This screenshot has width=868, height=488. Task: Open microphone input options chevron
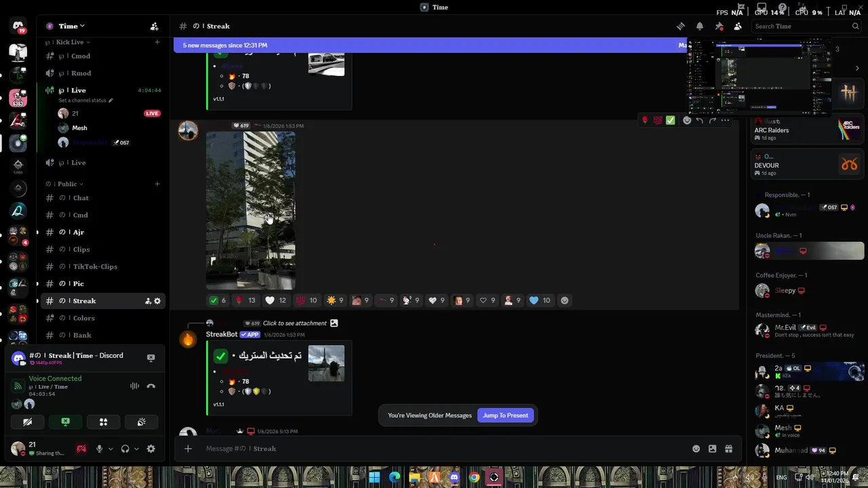(x=111, y=449)
